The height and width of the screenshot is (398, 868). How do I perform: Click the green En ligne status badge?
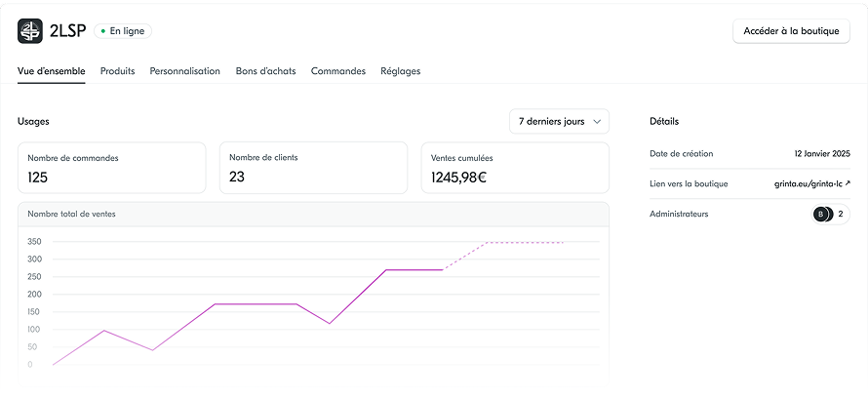[x=123, y=31]
